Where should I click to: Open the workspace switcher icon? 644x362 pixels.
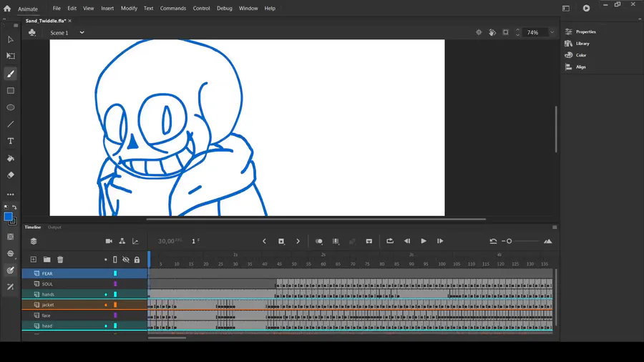(x=566, y=8)
